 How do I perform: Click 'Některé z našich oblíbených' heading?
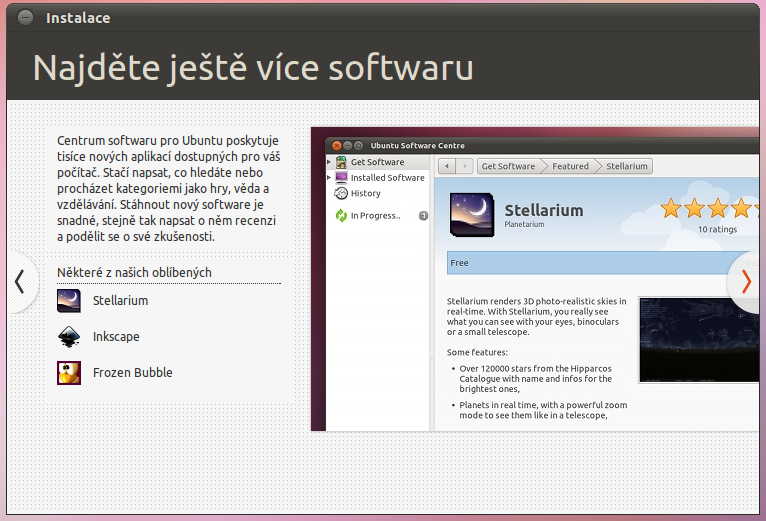(x=134, y=273)
